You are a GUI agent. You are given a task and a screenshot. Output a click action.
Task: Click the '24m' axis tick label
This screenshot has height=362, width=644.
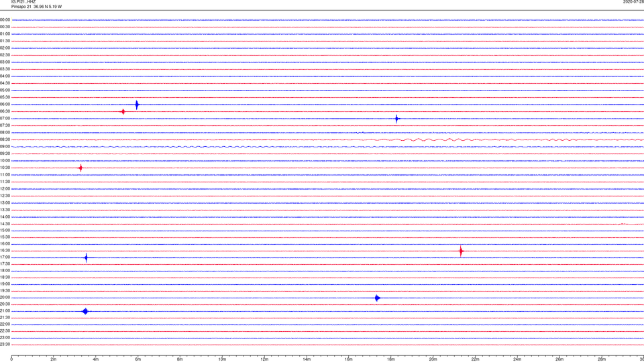[517, 359]
